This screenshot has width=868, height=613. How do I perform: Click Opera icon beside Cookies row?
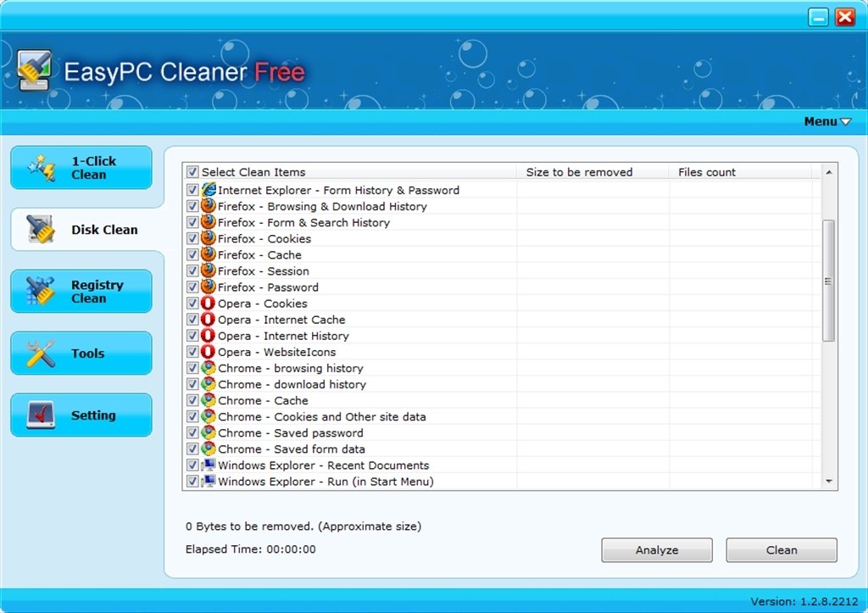209,303
